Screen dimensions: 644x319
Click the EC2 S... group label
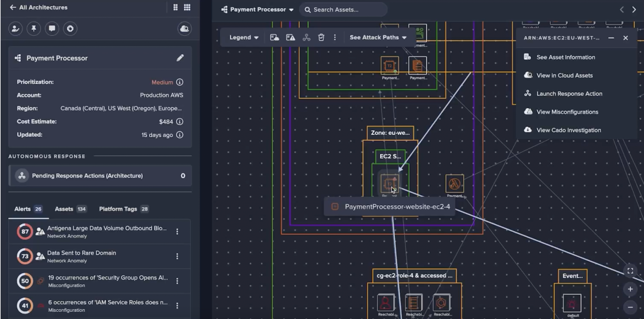[390, 156]
